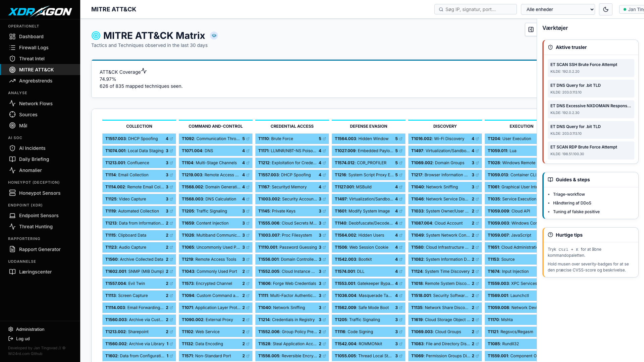Click the T1167 Securityd Memory technique

click(292, 187)
